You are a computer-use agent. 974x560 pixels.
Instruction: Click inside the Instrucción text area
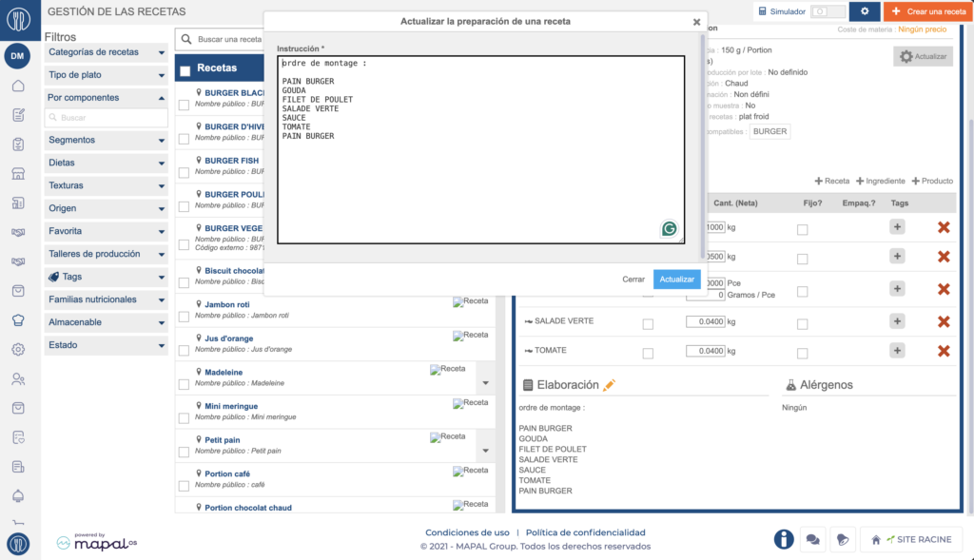[x=480, y=149]
